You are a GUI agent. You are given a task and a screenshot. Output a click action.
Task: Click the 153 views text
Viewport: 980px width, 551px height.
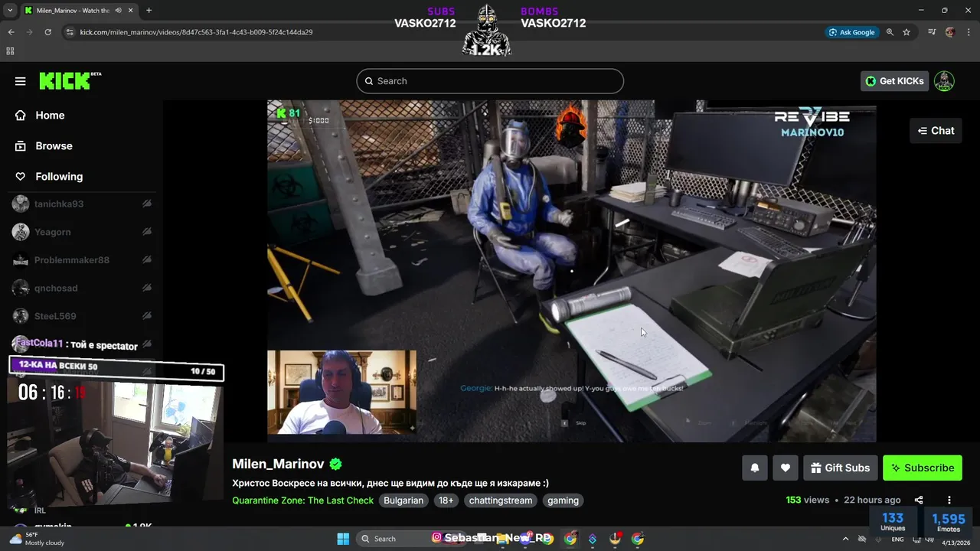808,500
